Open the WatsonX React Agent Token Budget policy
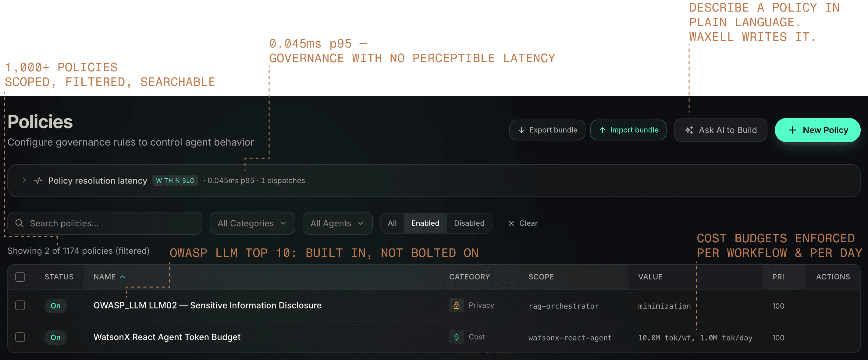This screenshot has height=360, width=868. click(x=167, y=337)
